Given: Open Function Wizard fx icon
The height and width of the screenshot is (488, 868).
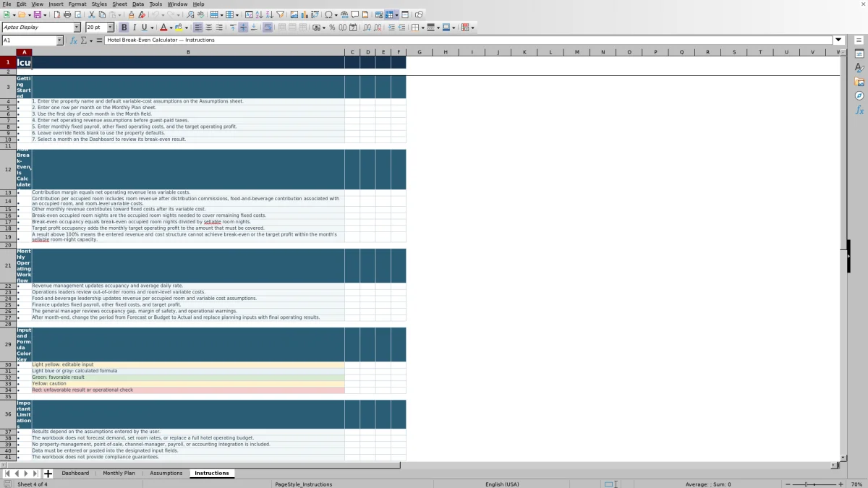Looking at the screenshot, I should pos(74,40).
